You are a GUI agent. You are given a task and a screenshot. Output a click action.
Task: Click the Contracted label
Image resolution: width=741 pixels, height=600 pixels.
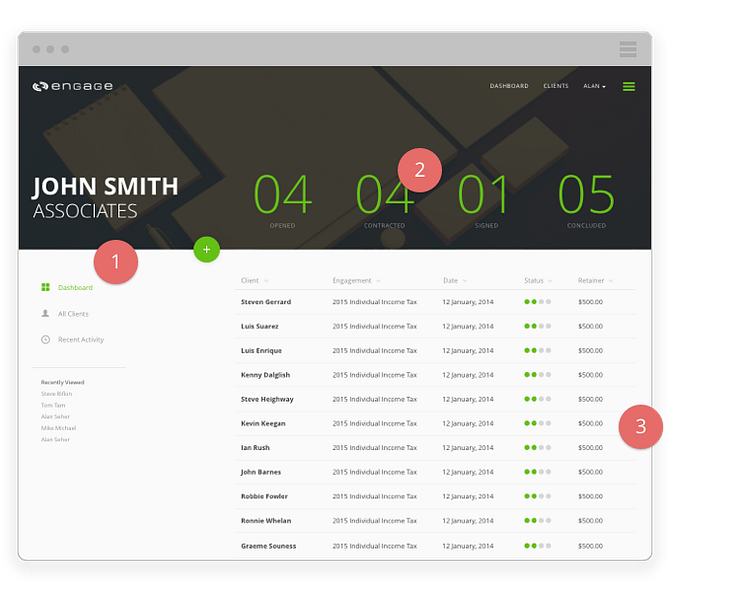coord(384,226)
